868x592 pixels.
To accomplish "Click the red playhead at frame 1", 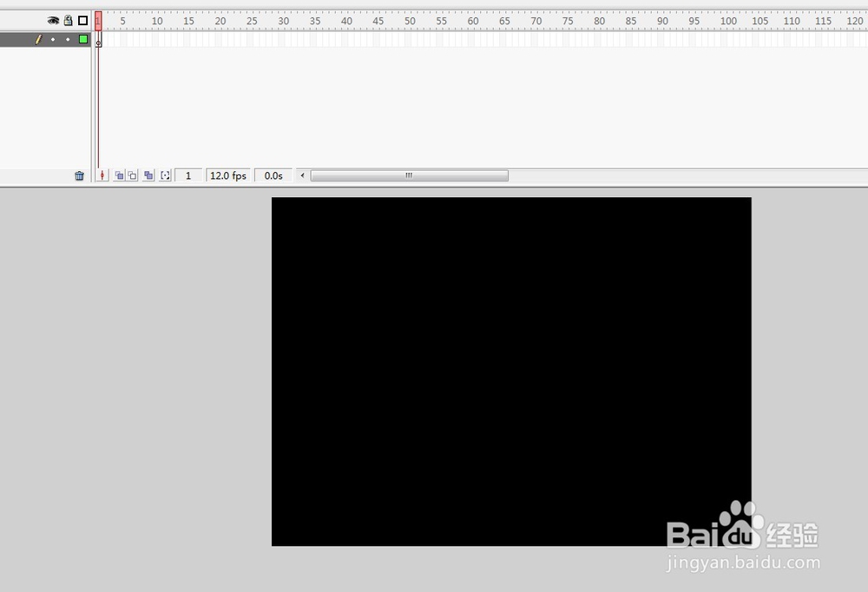I will pos(98,21).
